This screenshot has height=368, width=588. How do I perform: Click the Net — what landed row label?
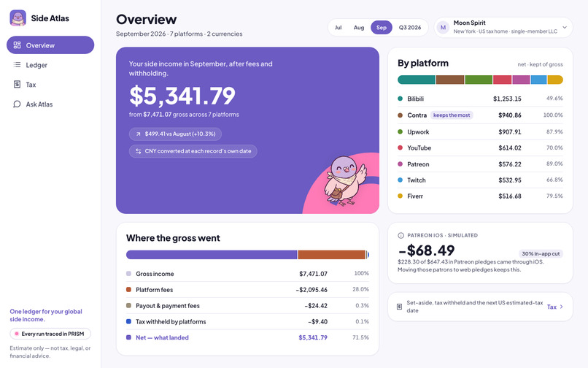162,337
